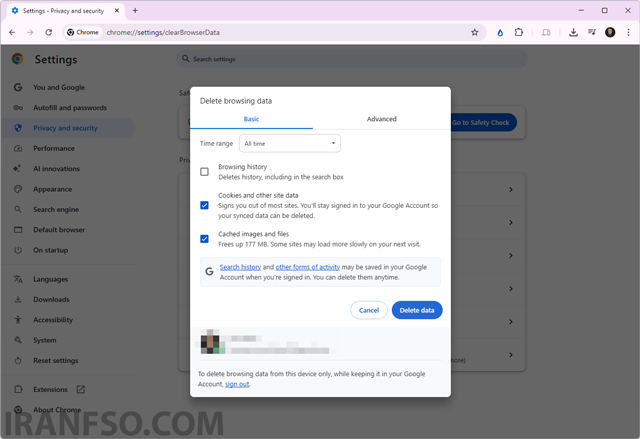640x439 pixels.
Task: Open Autofill and passwords settings
Action: coord(69,108)
